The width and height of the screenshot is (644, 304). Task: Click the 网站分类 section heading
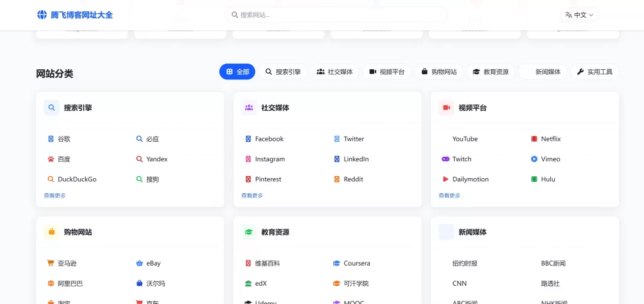click(55, 74)
